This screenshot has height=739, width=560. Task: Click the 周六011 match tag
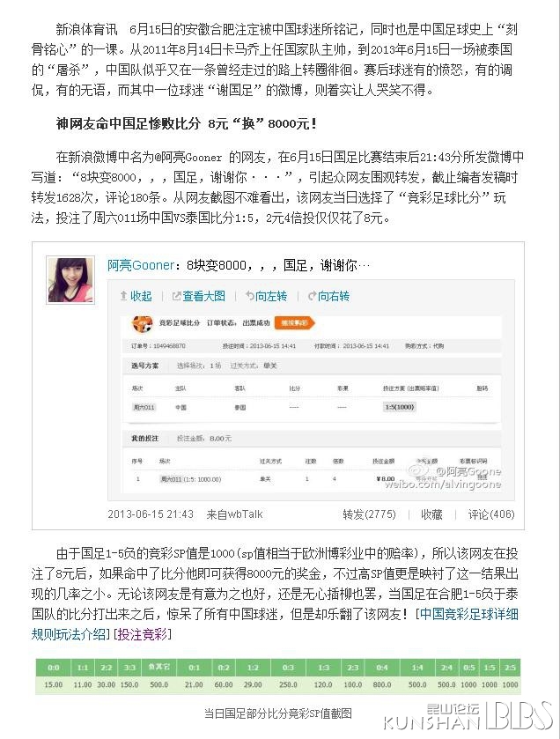point(144,407)
